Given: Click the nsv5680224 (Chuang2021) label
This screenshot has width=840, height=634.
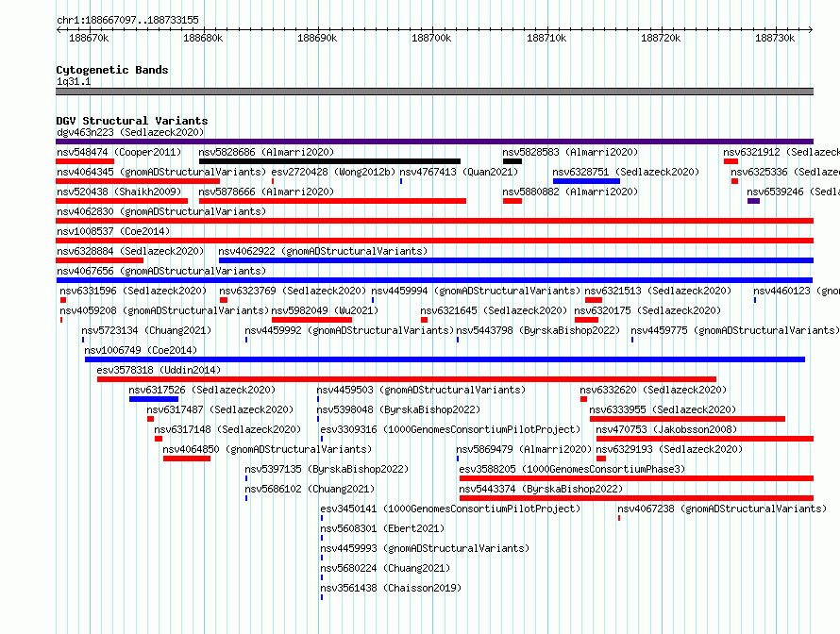Looking at the screenshot, I should click(385, 568).
